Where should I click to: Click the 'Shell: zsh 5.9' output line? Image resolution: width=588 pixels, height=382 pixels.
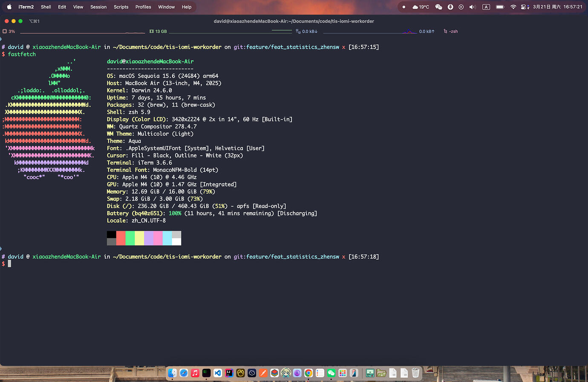click(129, 112)
